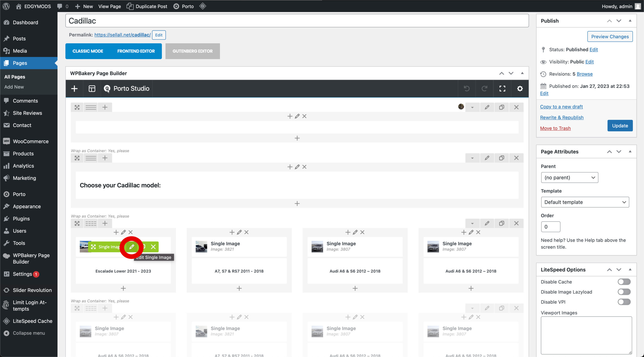Click the Update button

(x=620, y=126)
